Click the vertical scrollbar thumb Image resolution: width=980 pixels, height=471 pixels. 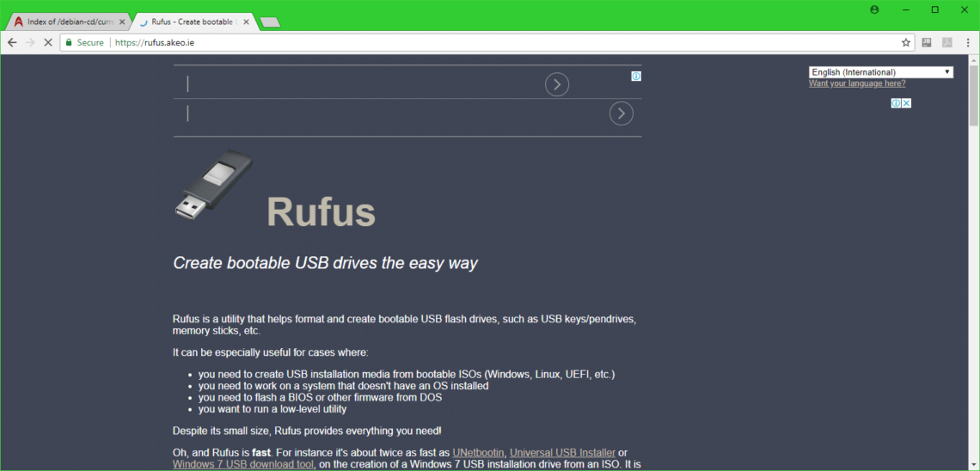974,95
